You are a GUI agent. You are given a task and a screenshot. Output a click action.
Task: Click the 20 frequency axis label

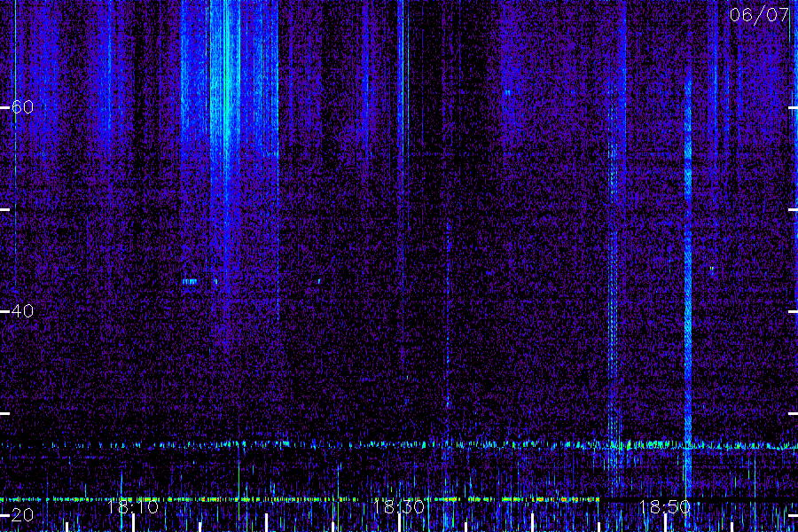(22, 514)
